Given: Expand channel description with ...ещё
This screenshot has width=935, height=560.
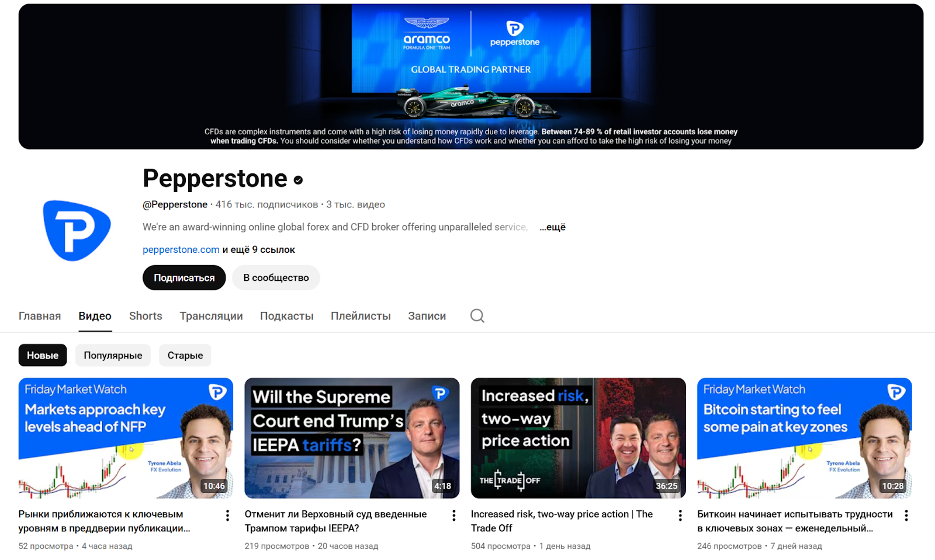Looking at the screenshot, I should click(552, 227).
